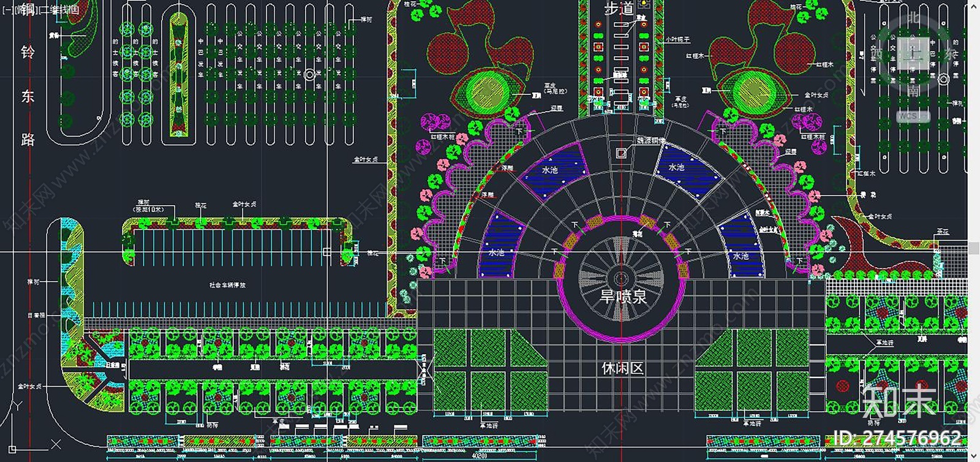Open the 二维线框 visual style menu
The height and width of the screenshot is (462, 980).
coord(59,10)
